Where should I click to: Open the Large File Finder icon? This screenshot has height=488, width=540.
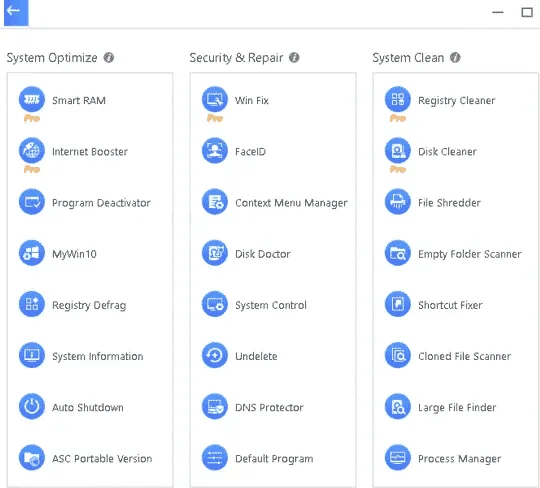[x=398, y=407]
